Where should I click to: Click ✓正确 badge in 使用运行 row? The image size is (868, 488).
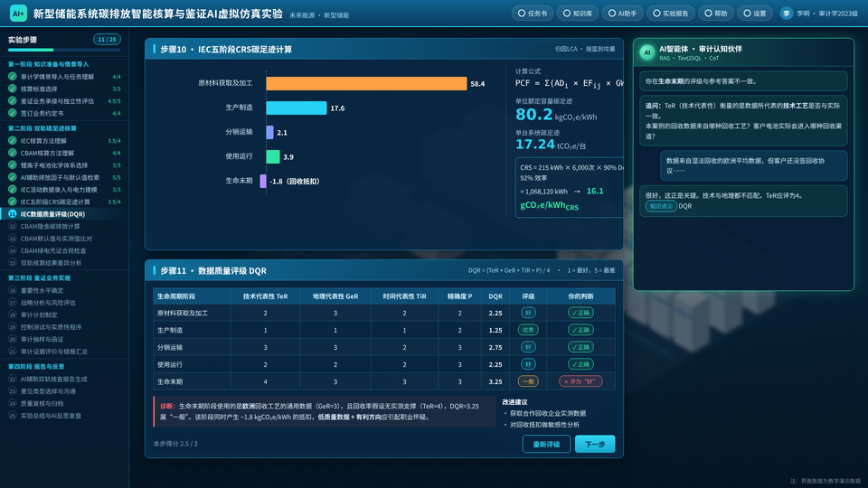tap(580, 364)
